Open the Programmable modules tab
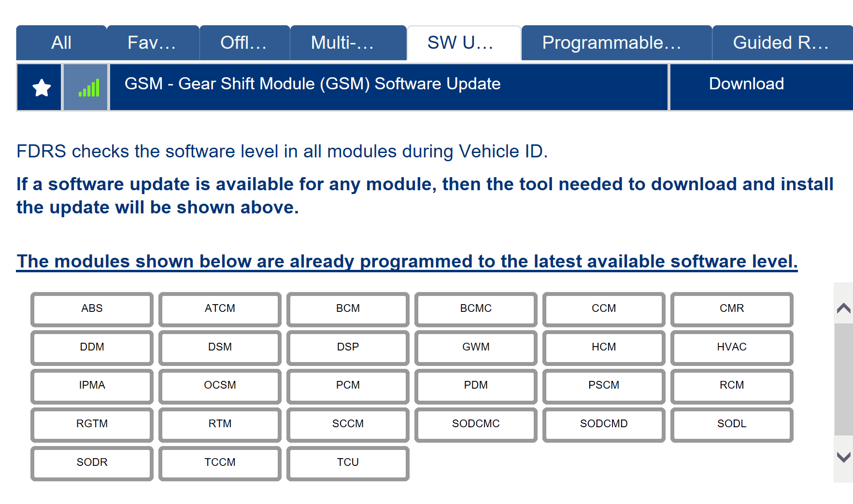 pos(611,43)
